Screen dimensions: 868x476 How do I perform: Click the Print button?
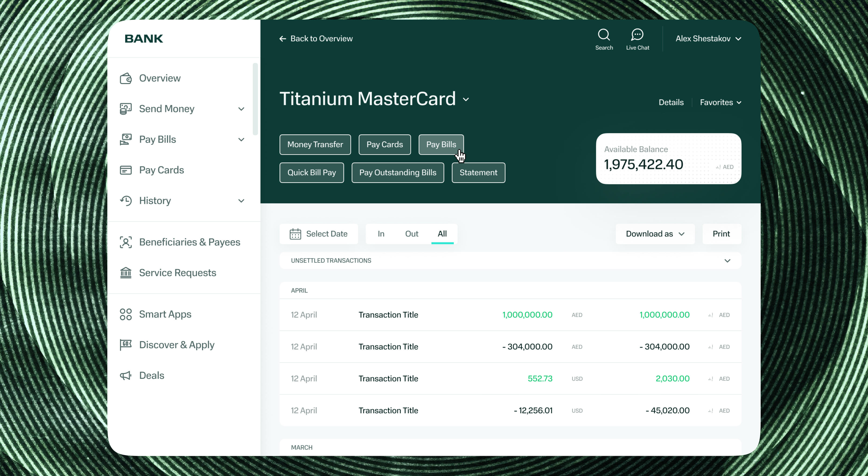(x=721, y=234)
